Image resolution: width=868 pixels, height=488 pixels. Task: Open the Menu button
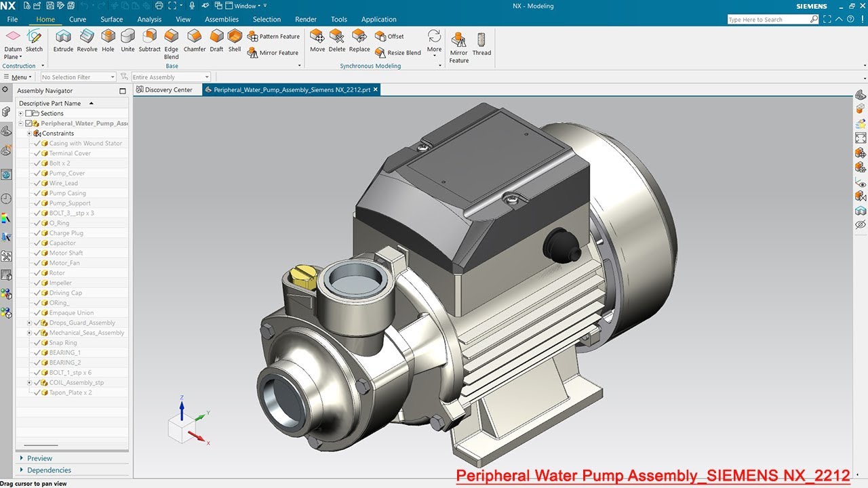tap(18, 77)
